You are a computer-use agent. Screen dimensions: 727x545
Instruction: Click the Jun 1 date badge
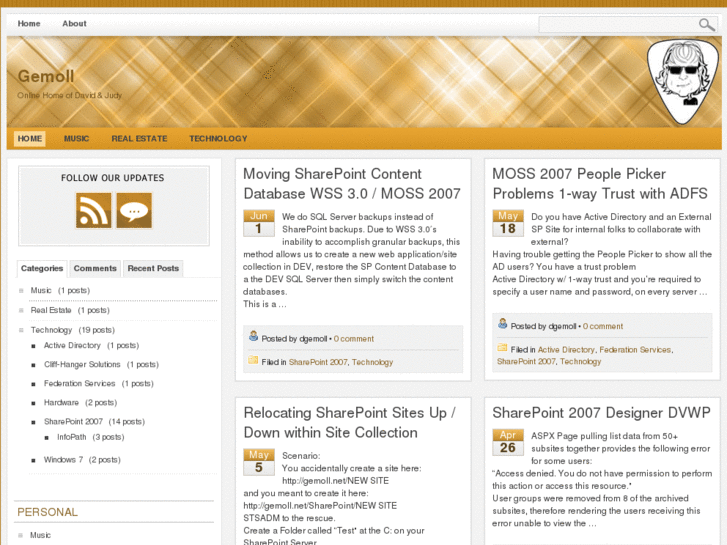(x=259, y=223)
